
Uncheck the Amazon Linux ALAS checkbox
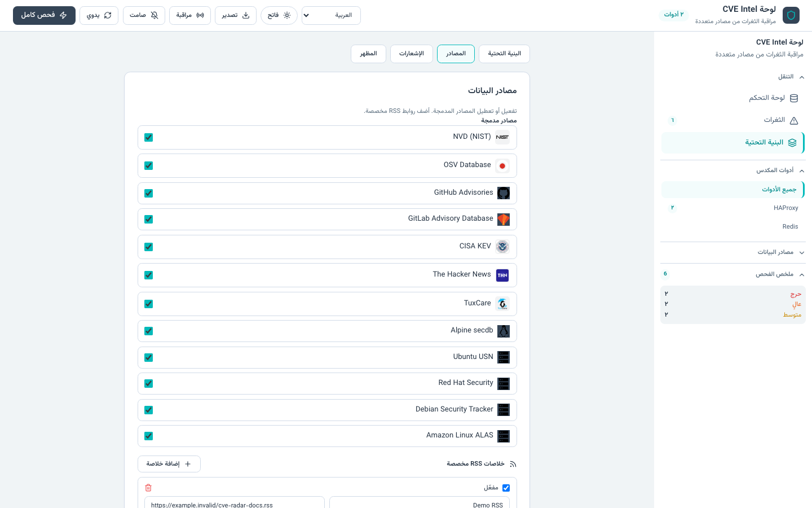(149, 436)
